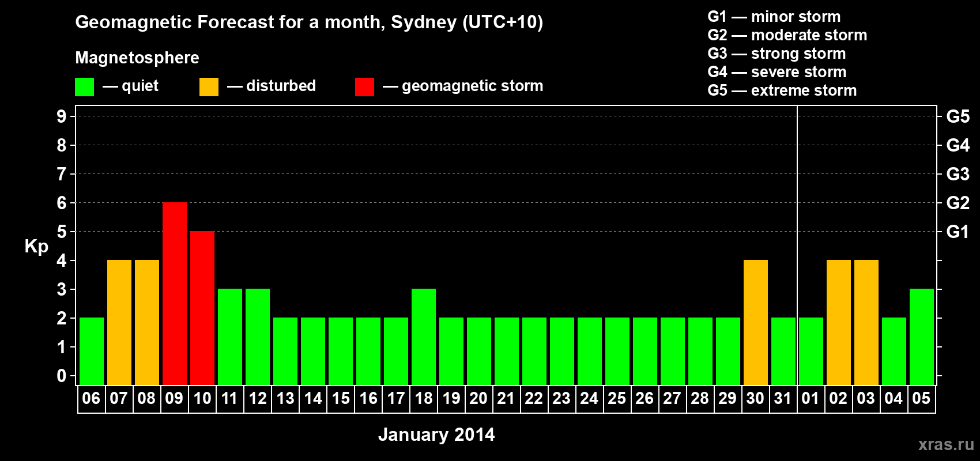
Task: Click the orange disturbed legend swatch
Action: 209,87
